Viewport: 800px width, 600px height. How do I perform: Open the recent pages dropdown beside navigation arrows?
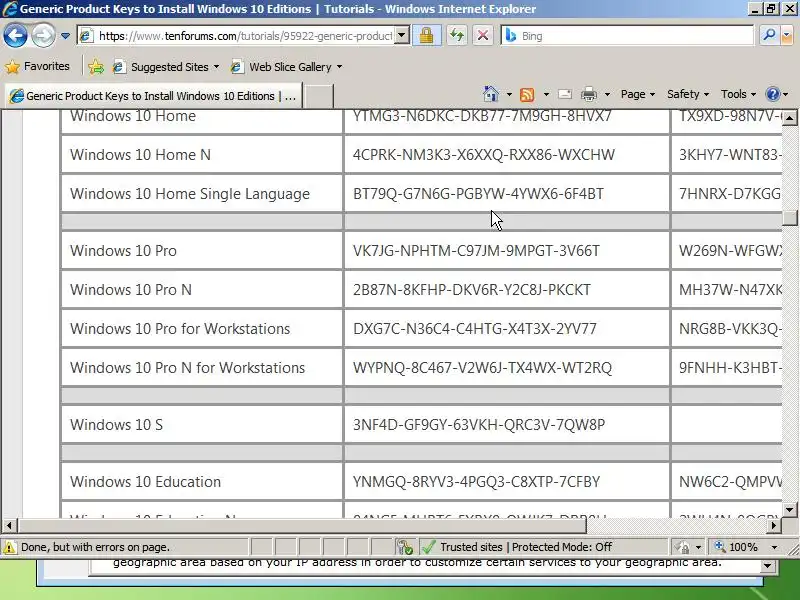pyautogui.click(x=65, y=36)
